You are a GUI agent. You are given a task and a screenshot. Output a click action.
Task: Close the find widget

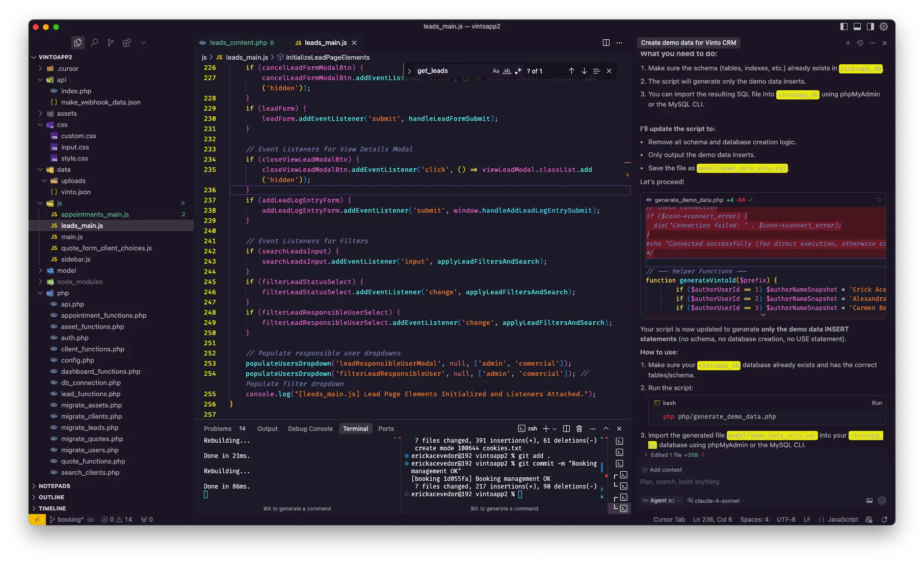click(x=609, y=71)
